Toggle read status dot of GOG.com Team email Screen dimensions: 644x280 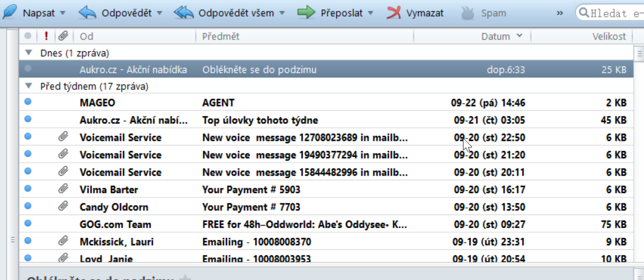click(x=28, y=223)
